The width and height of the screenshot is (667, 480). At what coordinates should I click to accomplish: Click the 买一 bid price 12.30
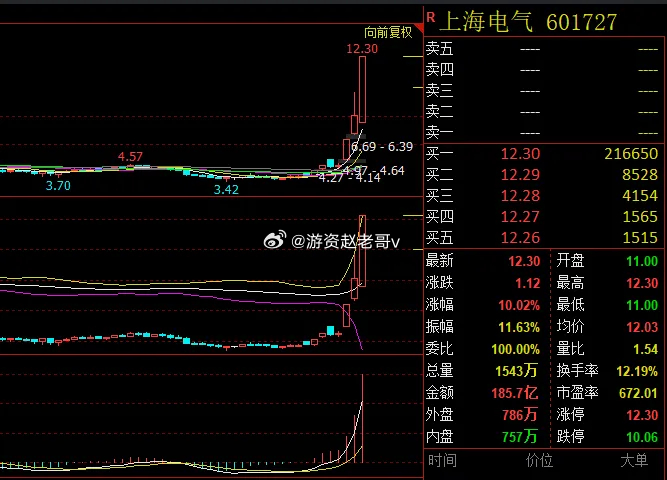pyautogui.click(x=520, y=154)
